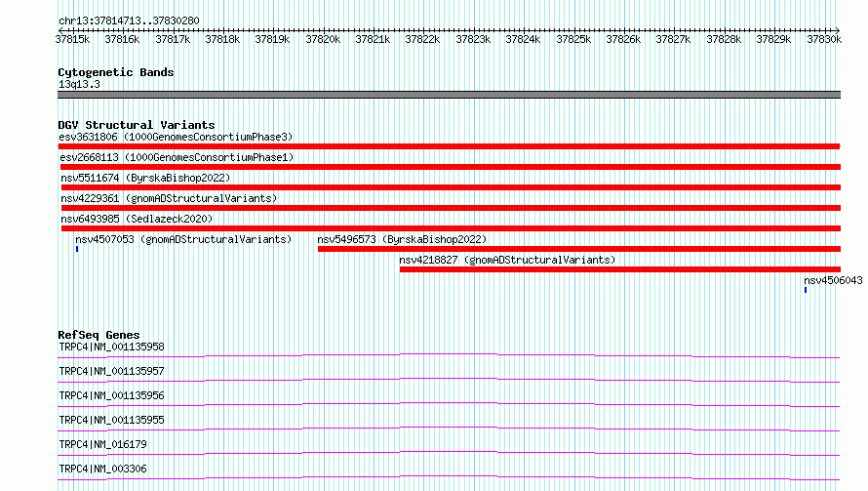Click the 37830k ruler position

pyautogui.click(x=824, y=39)
